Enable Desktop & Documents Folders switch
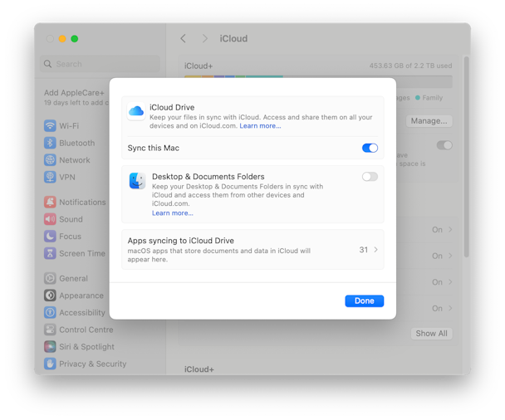 click(370, 176)
